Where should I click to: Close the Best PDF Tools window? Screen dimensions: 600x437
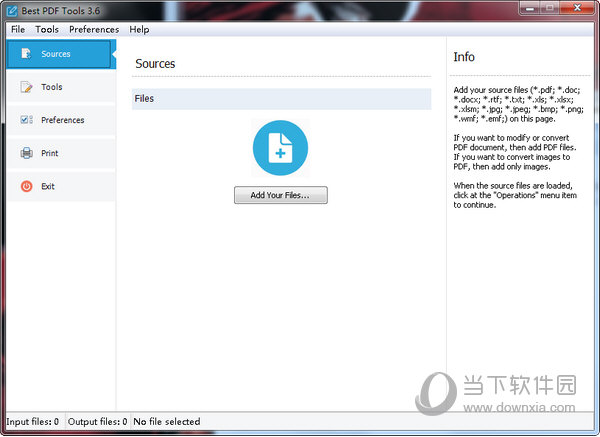(x=577, y=8)
